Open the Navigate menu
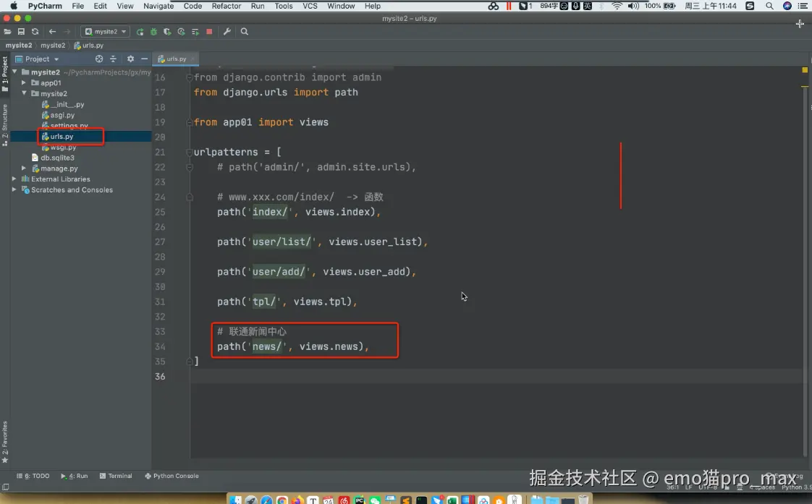 [158, 7]
